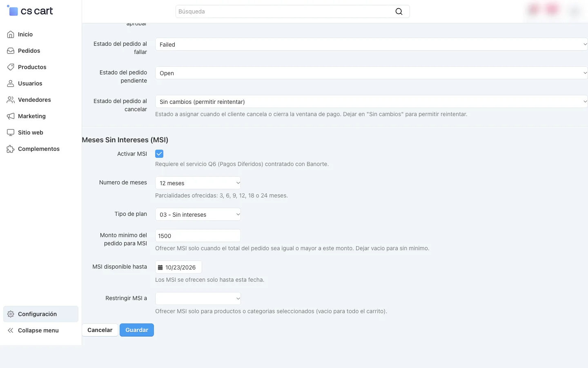Click the 'Requiere el servicio Q6' help text
Screen dimensions: 588x368
click(x=242, y=164)
